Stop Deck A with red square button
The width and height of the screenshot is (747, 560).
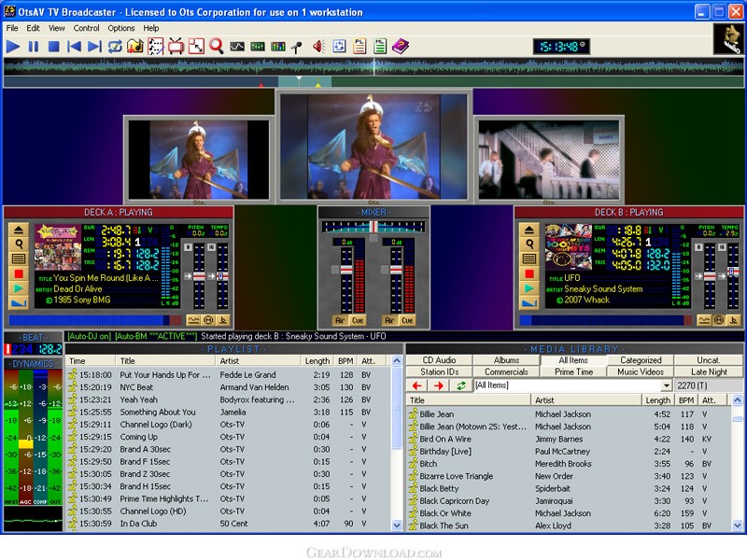(19, 273)
